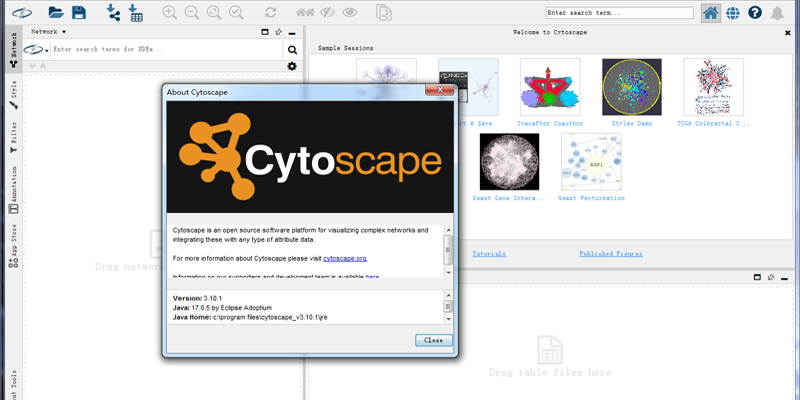Expand all collections chevron

point(32,66)
